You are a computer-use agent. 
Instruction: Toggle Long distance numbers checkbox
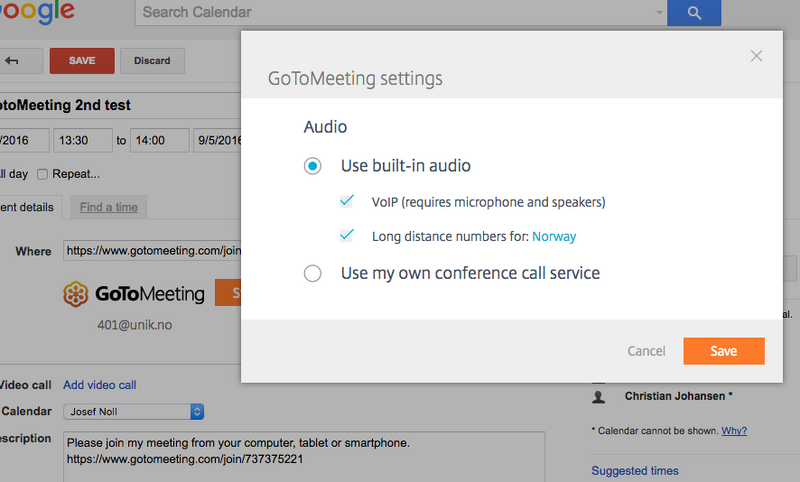pyautogui.click(x=347, y=235)
